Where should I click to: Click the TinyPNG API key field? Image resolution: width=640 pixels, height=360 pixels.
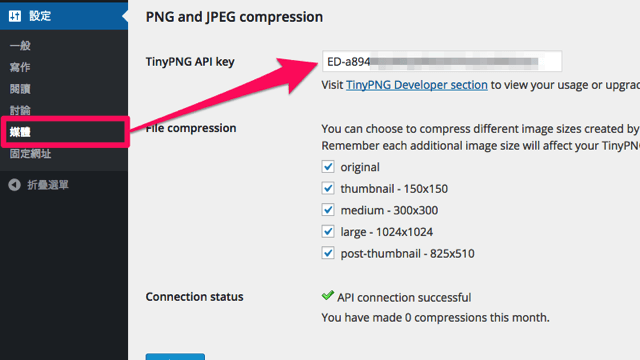coord(442,61)
